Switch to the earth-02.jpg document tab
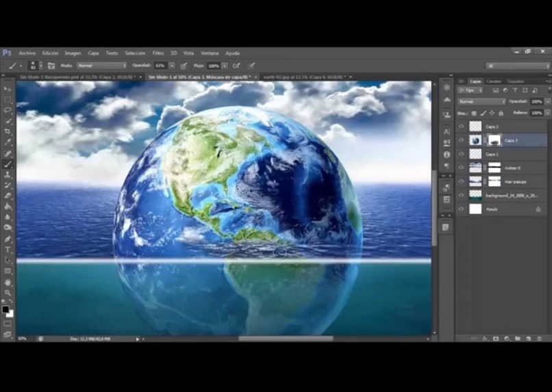Image resolution: width=552 pixels, height=392 pixels. click(x=305, y=77)
